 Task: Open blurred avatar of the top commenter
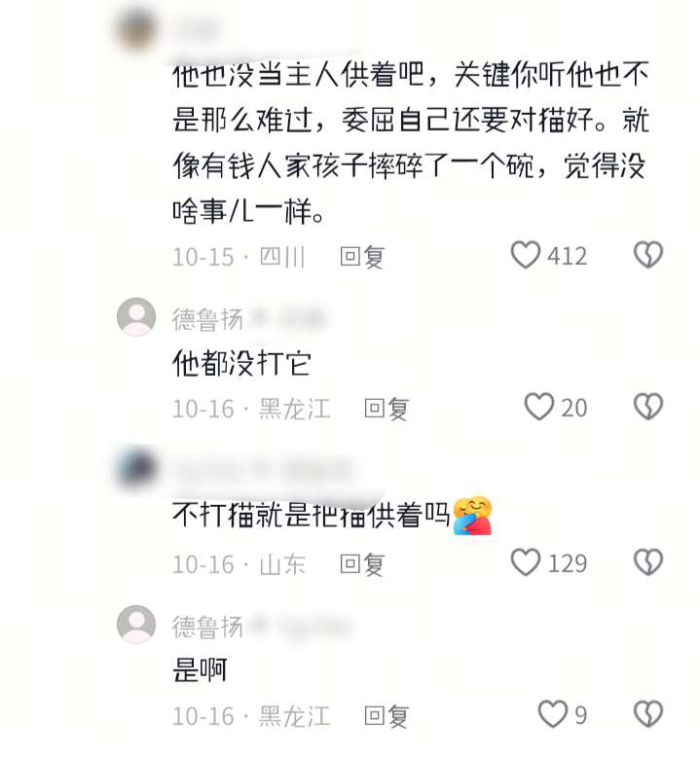[x=136, y=29]
